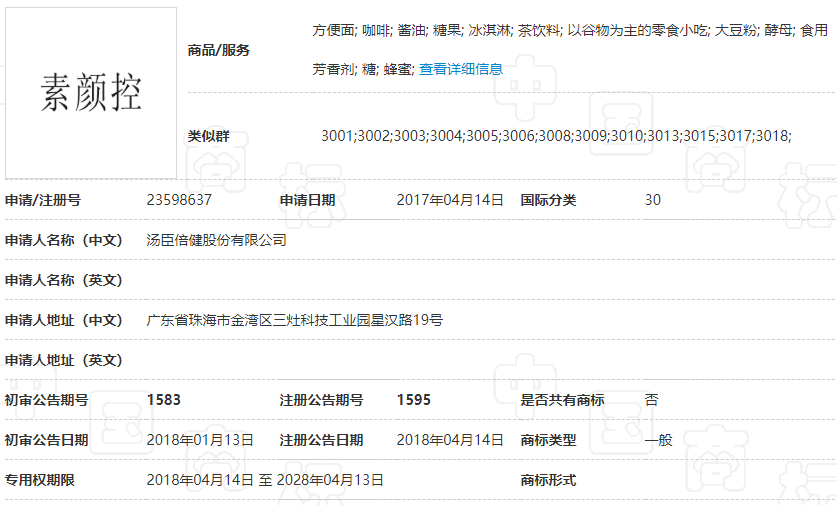This screenshot has height=505, width=837.
Task: Click the 申请人地址（中文） label
Action: coord(64,320)
